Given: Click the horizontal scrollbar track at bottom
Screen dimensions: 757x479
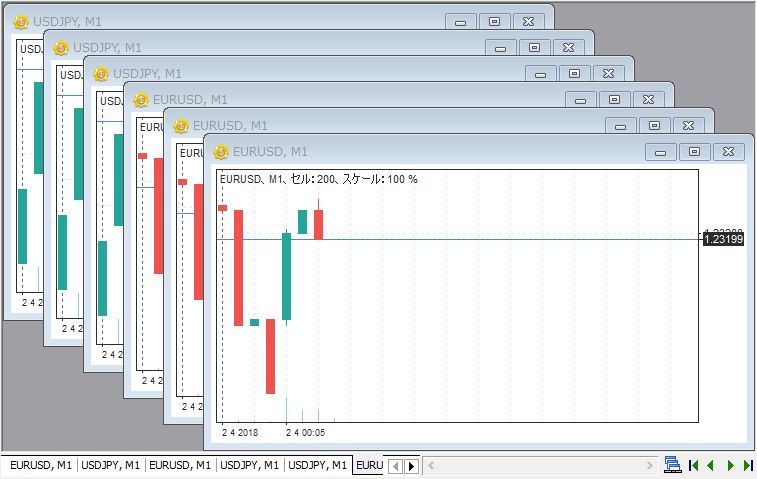Looking at the screenshot, I should coord(540,465).
